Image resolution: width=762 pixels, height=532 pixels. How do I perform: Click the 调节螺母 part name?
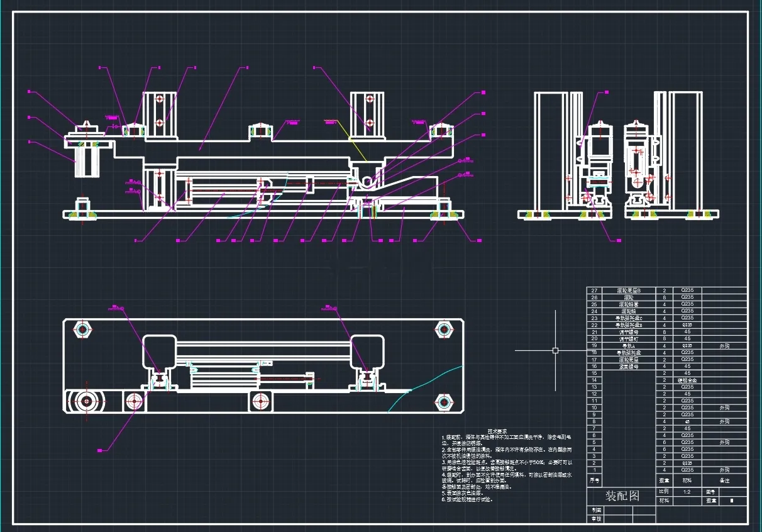coord(629,332)
